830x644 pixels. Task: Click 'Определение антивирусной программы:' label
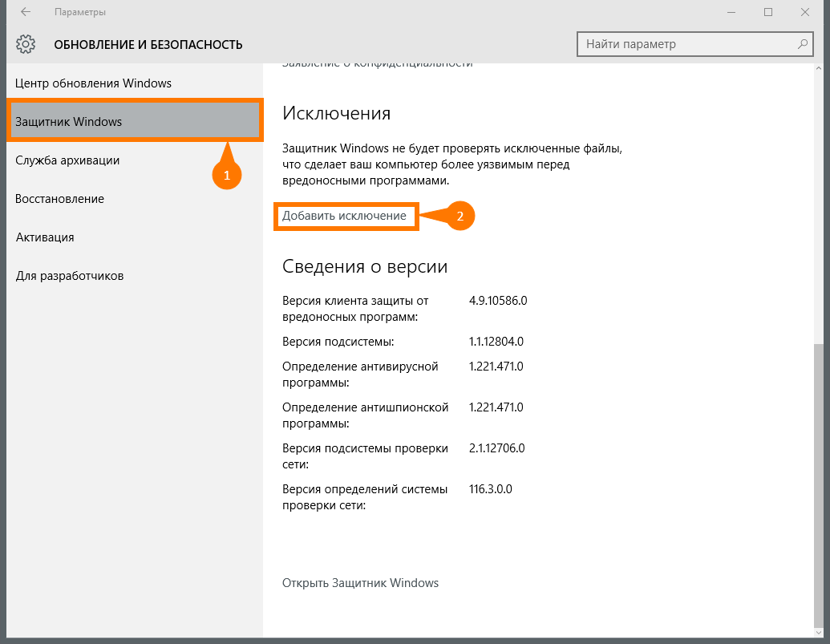(360, 374)
